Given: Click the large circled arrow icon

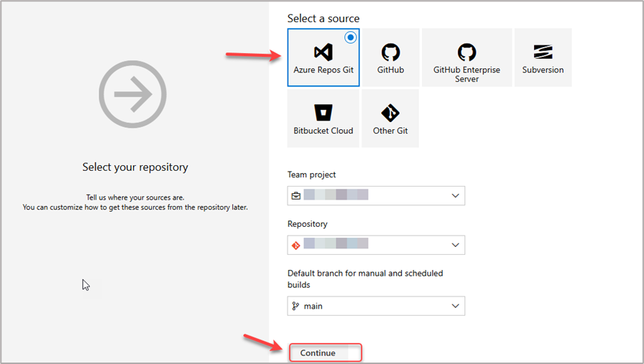Looking at the screenshot, I should (x=132, y=94).
